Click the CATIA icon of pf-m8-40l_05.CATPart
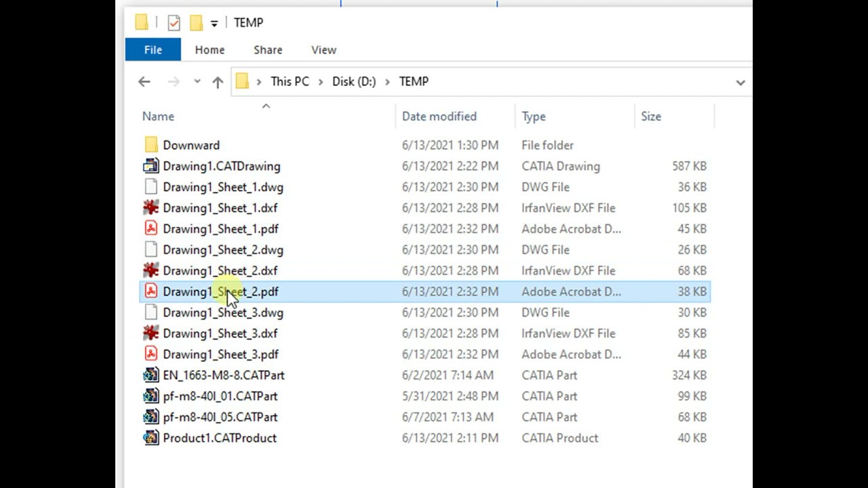 click(151, 417)
